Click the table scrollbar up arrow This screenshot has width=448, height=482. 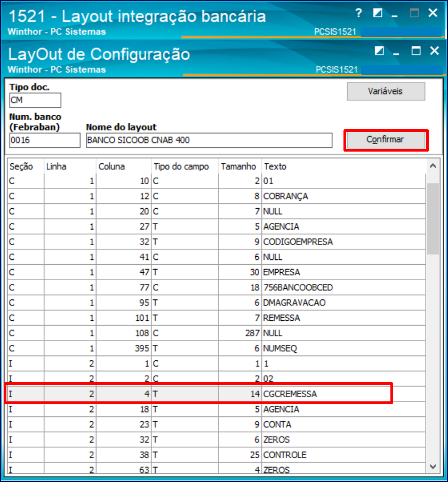tap(433, 166)
